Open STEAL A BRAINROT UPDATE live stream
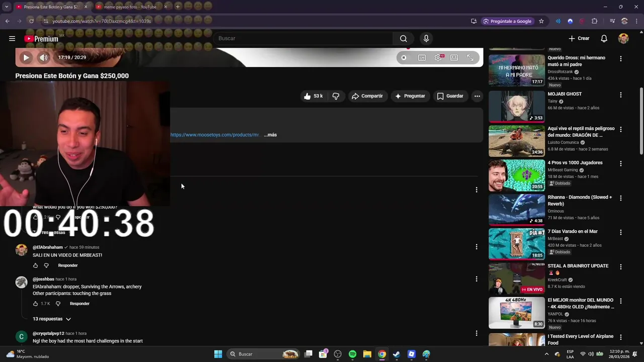The image size is (644, 362). click(517, 278)
